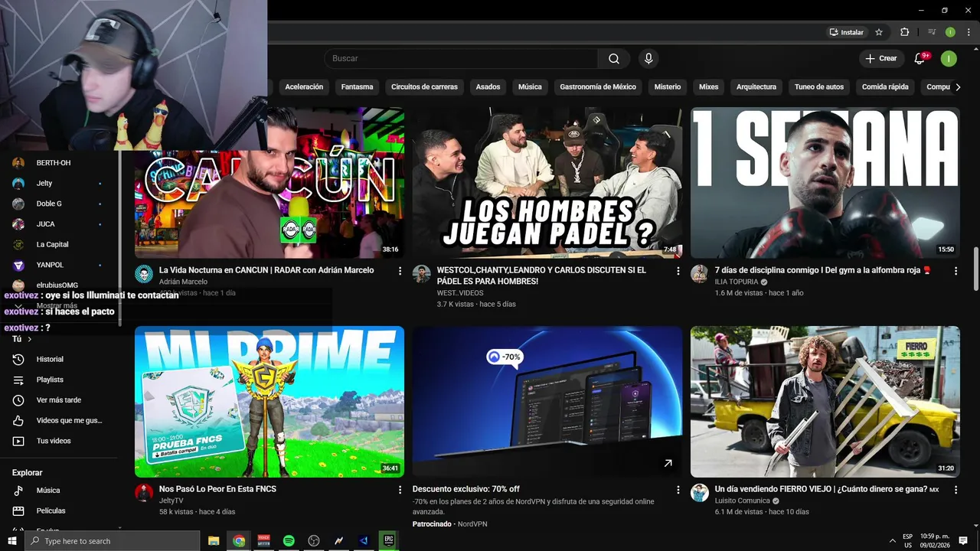Select the Aceleración filter chip
The height and width of the screenshot is (551, 980).
point(304,87)
